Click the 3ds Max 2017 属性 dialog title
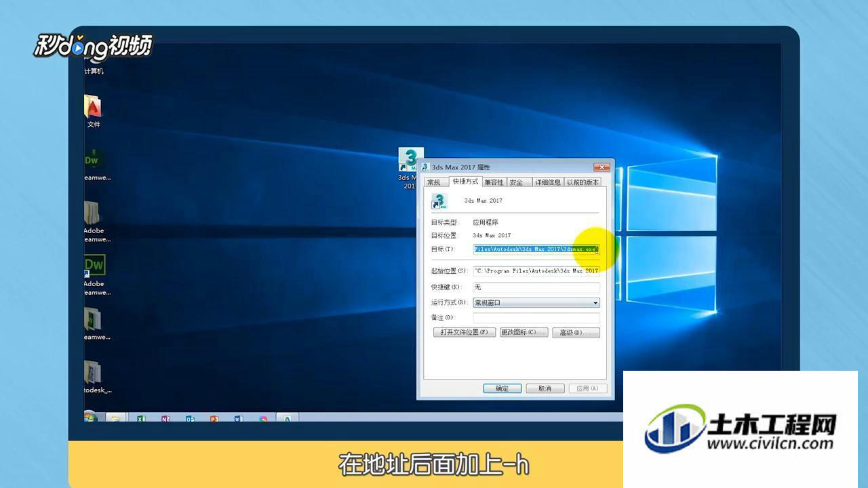Viewport: 868px width, 488px height. point(461,167)
